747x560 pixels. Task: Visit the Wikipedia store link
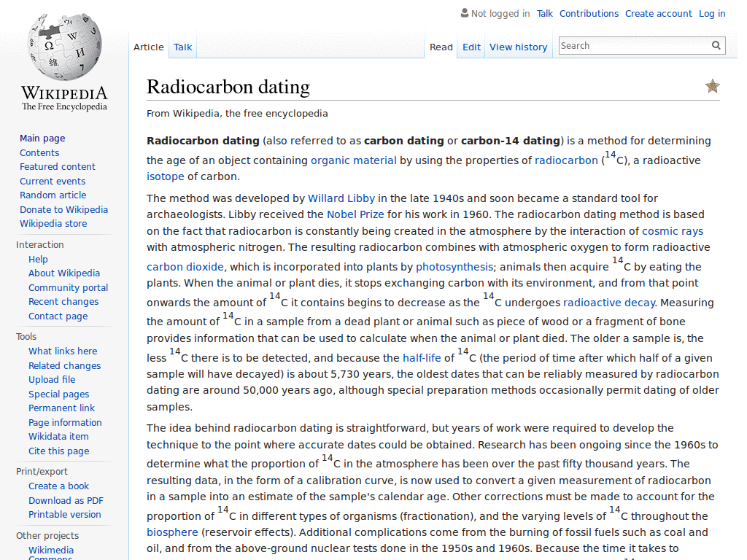pos(53,223)
